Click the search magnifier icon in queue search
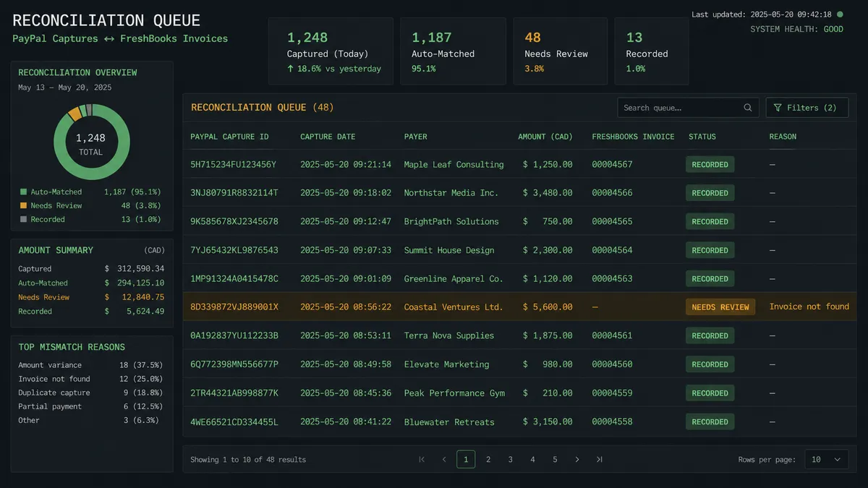Screen dimensions: 868x488 (748, 108)
